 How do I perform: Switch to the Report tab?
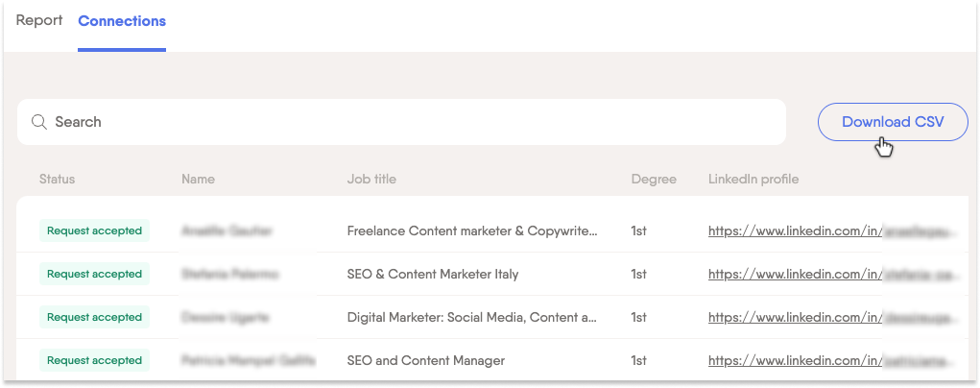tap(38, 21)
